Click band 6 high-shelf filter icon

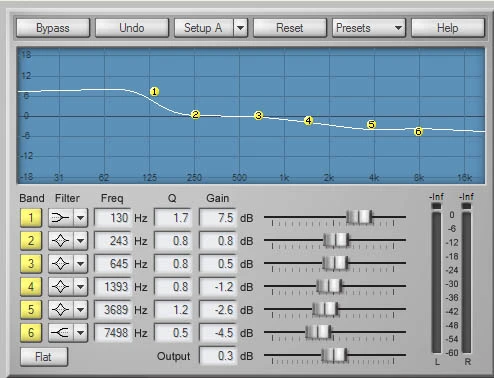(61, 333)
